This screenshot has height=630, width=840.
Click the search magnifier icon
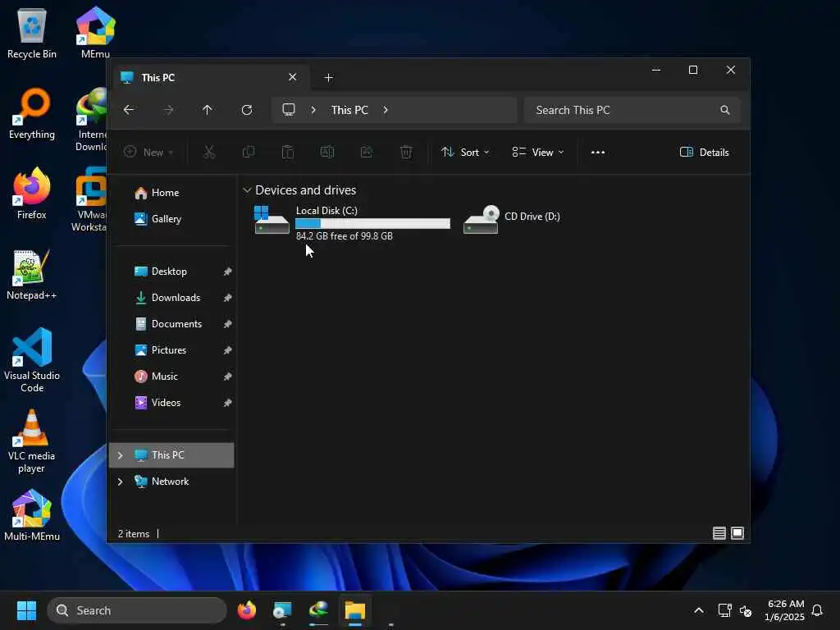point(725,110)
